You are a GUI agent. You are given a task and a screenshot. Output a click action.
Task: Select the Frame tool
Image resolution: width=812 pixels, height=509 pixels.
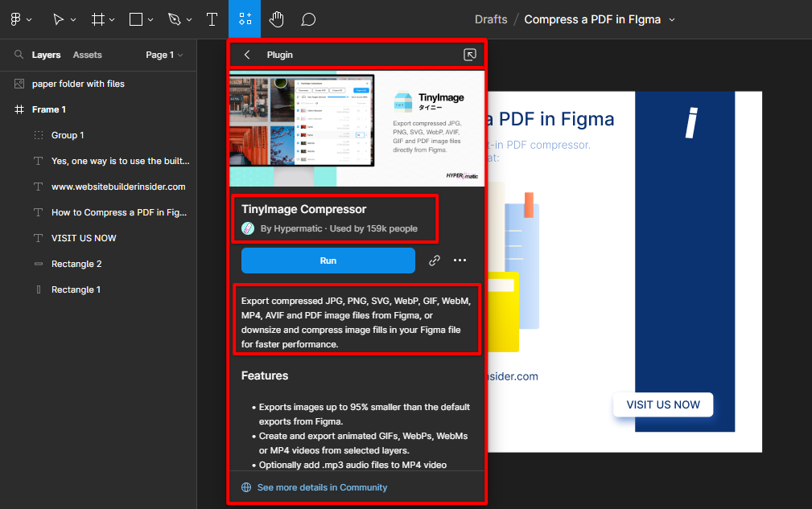[98, 18]
